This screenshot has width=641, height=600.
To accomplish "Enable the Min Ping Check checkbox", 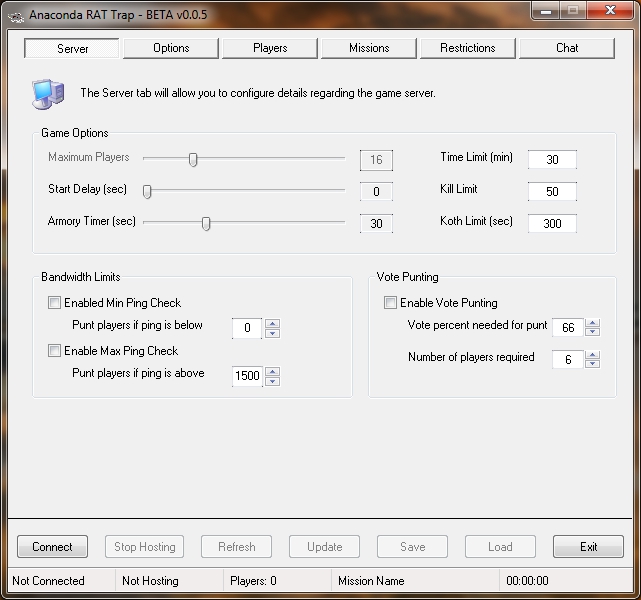I will point(54,302).
